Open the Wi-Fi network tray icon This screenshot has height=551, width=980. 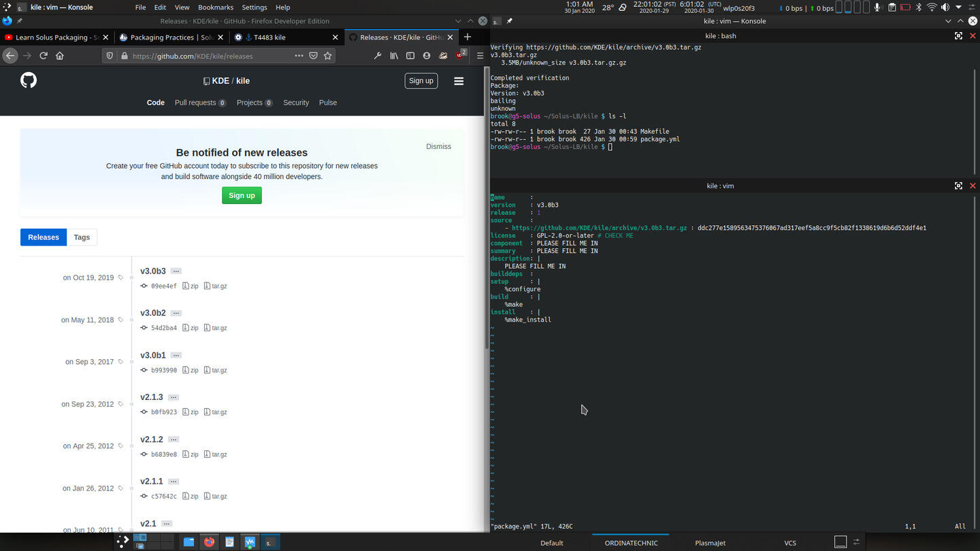click(x=932, y=7)
